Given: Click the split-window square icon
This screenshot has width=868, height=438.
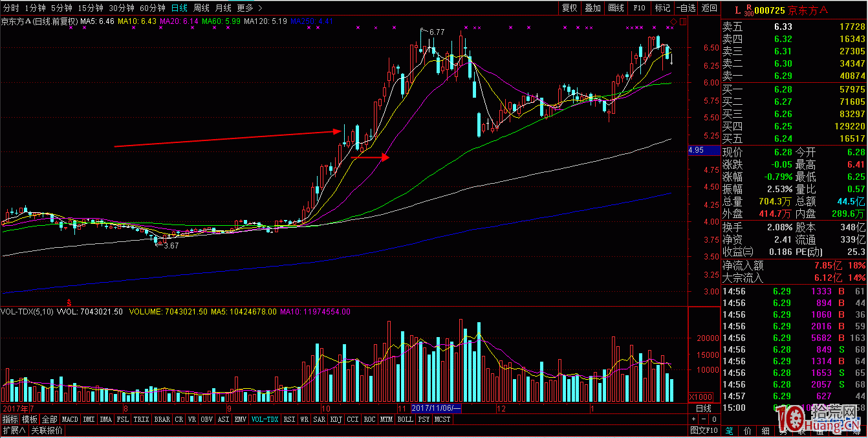Looking at the screenshot, I should [x=683, y=22].
